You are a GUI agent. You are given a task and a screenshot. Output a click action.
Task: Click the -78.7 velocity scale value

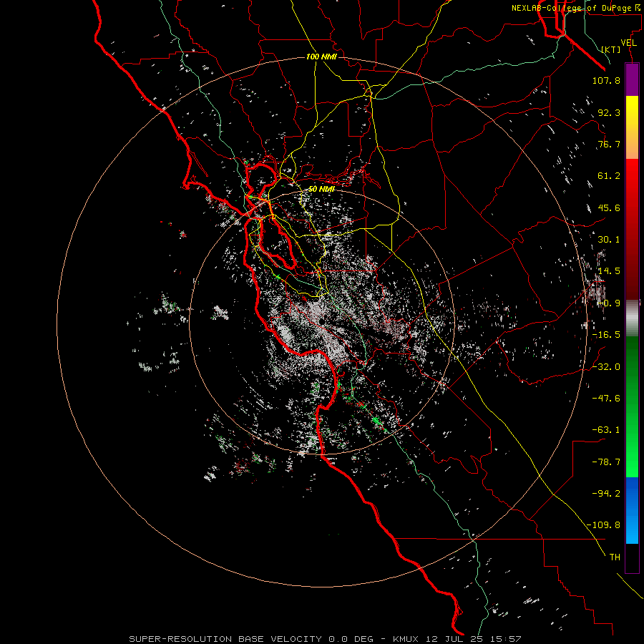point(606,462)
